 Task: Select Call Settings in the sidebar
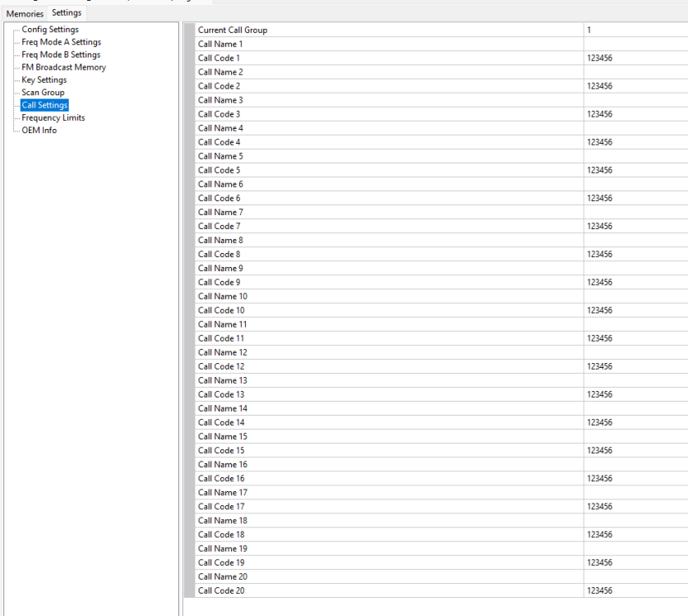(x=44, y=105)
